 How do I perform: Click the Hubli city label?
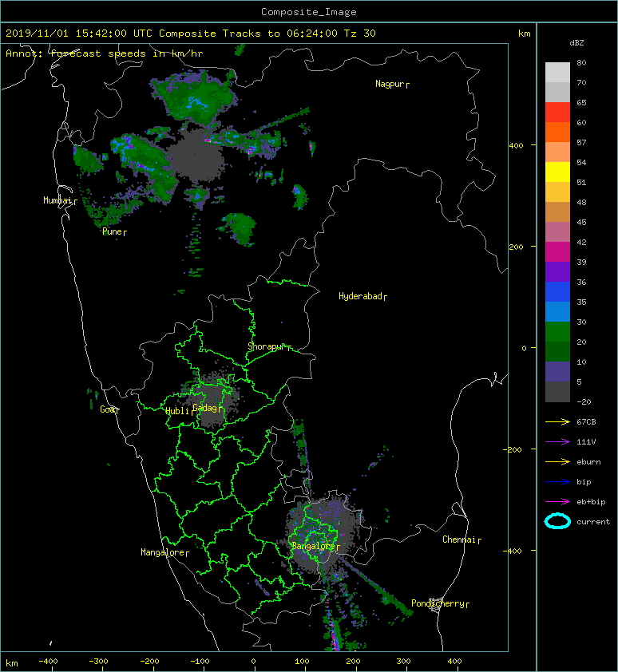(177, 411)
